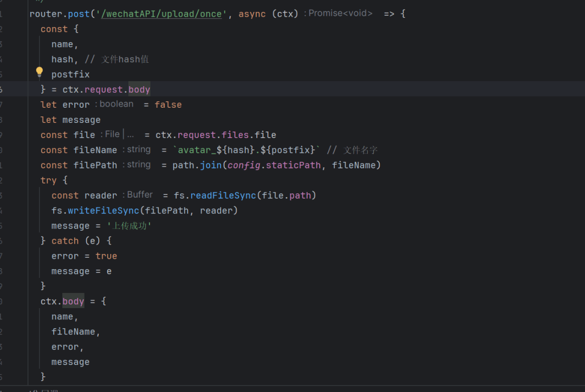The width and height of the screenshot is (585, 392).
Task: Click the highlighted word 'body' after ctx.request
Action: (139, 89)
